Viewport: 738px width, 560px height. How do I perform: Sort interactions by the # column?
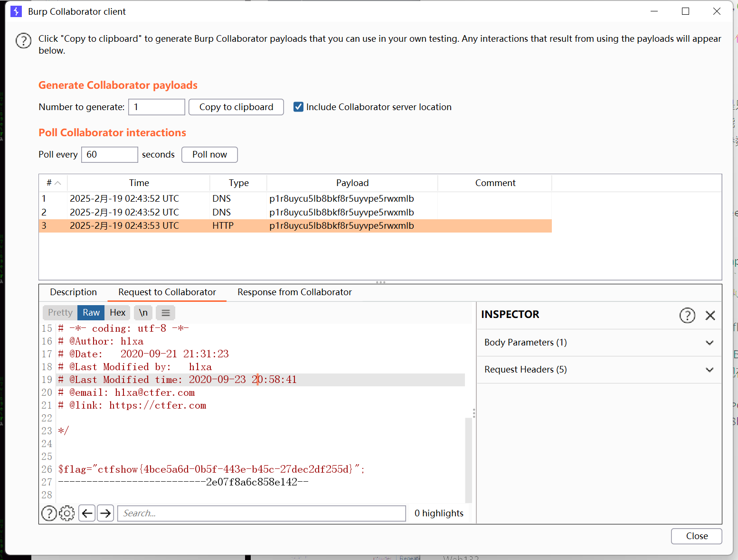(x=53, y=183)
